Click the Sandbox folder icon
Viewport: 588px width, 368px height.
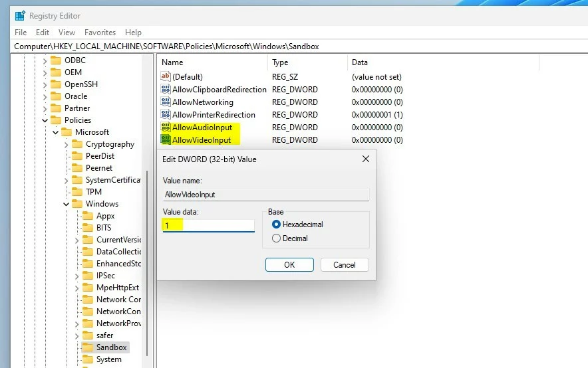[88, 347]
